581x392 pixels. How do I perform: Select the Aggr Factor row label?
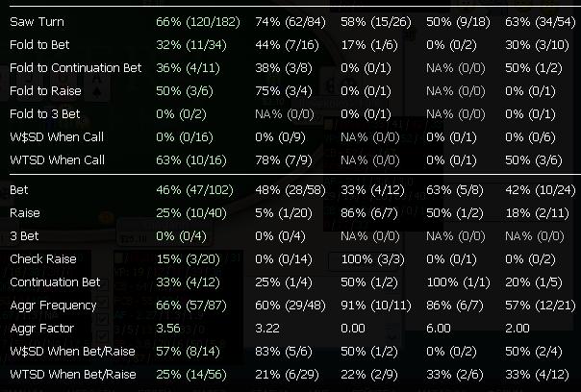click(x=40, y=328)
